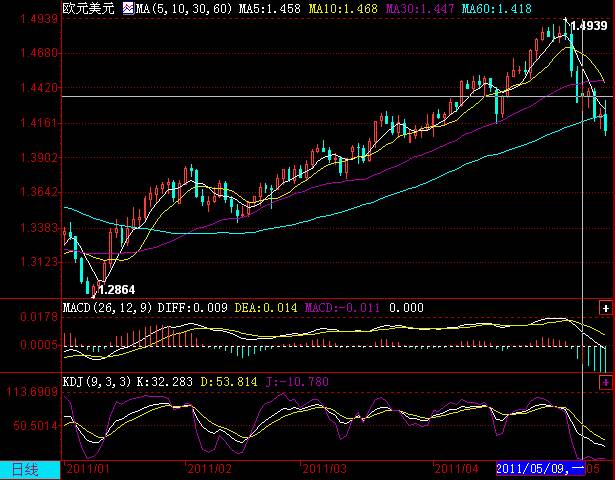Click the J:-10.780 value

pyautogui.click(x=297, y=382)
